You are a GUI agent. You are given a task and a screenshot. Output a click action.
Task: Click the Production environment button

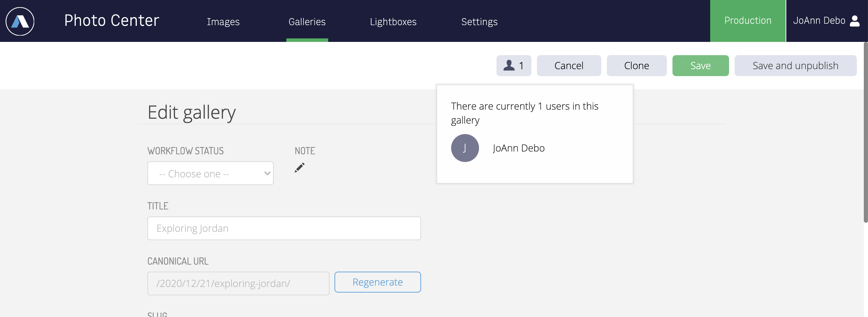point(748,21)
